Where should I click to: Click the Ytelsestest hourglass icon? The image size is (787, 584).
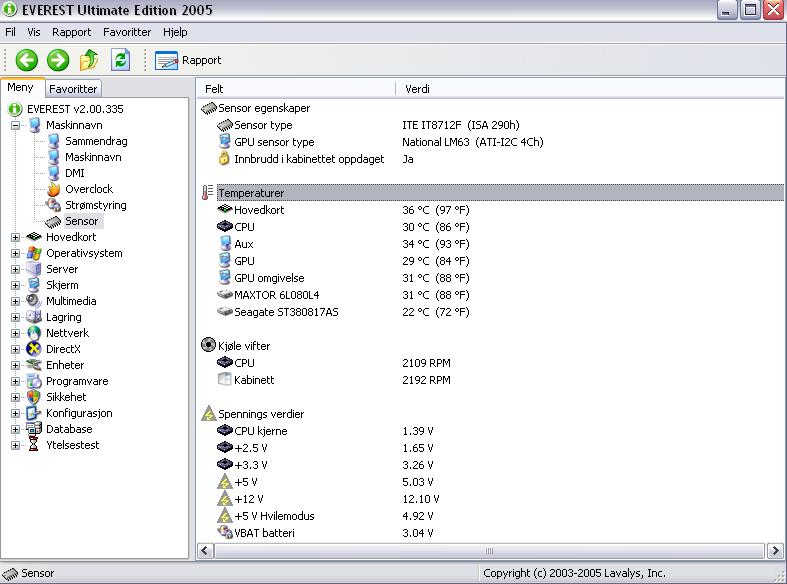click(34, 445)
